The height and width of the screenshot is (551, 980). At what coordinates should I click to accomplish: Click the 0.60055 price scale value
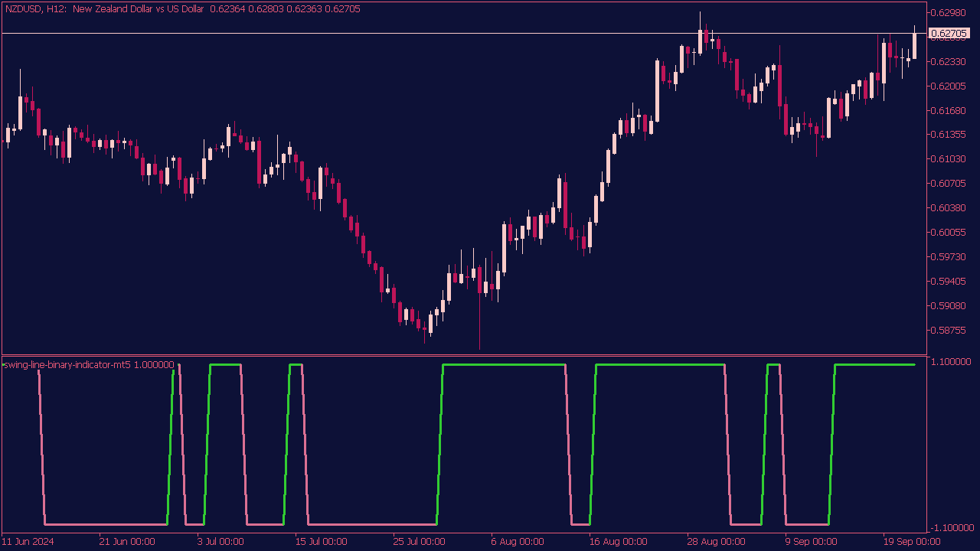click(x=949, y=232)
